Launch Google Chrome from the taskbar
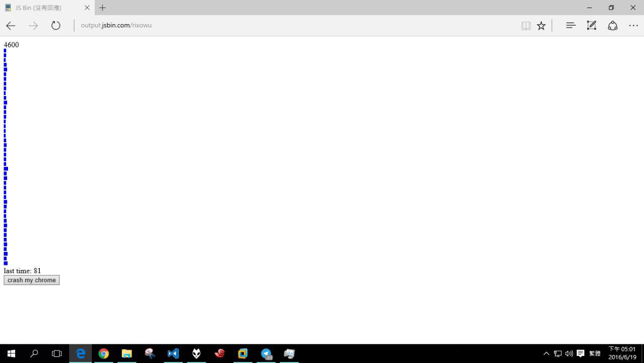 [x=104, y=353]
